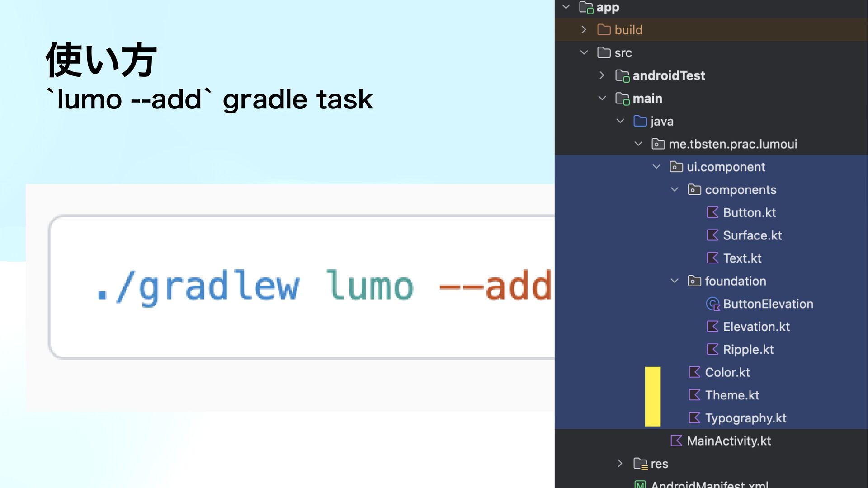Select the me.tbsten.prac.lumoui package

tap(732, 144)
